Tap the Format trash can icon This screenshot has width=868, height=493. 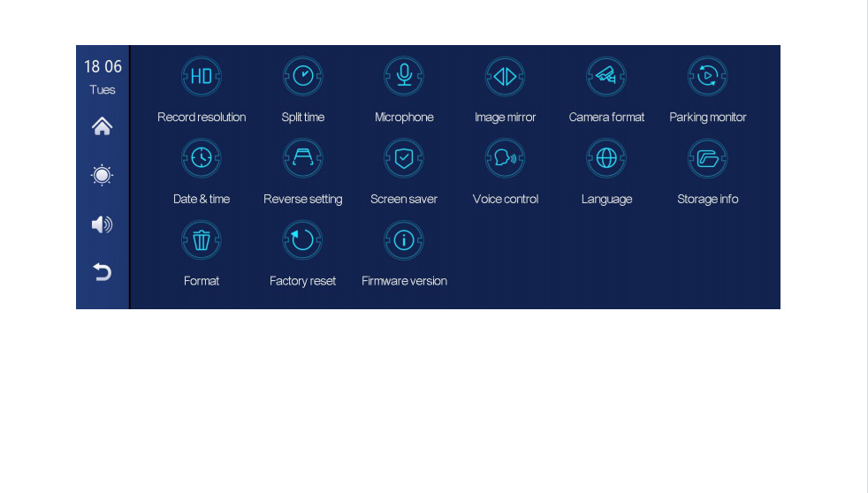(202, 240)
